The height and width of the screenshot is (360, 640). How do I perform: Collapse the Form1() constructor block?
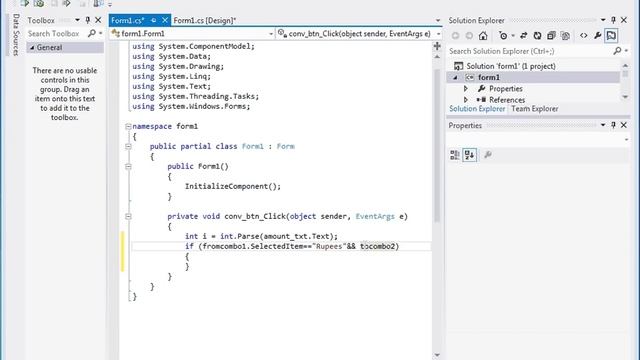[x=128, y=167]
